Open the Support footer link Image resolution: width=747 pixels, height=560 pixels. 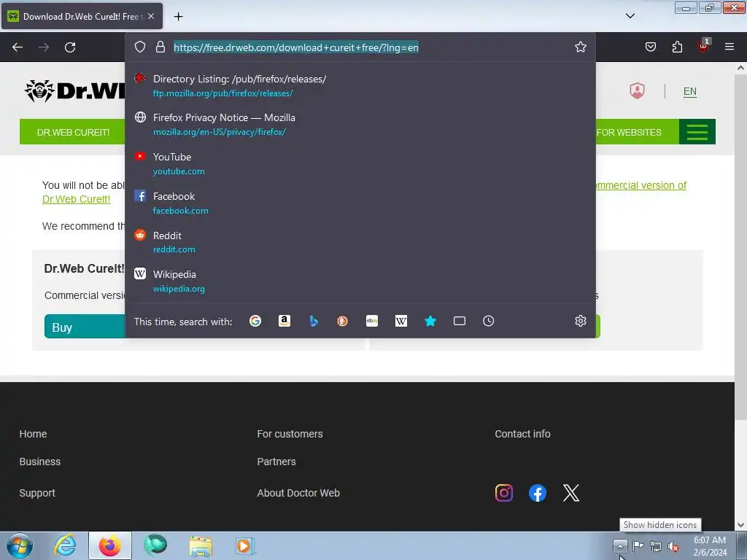click(37, 493)
